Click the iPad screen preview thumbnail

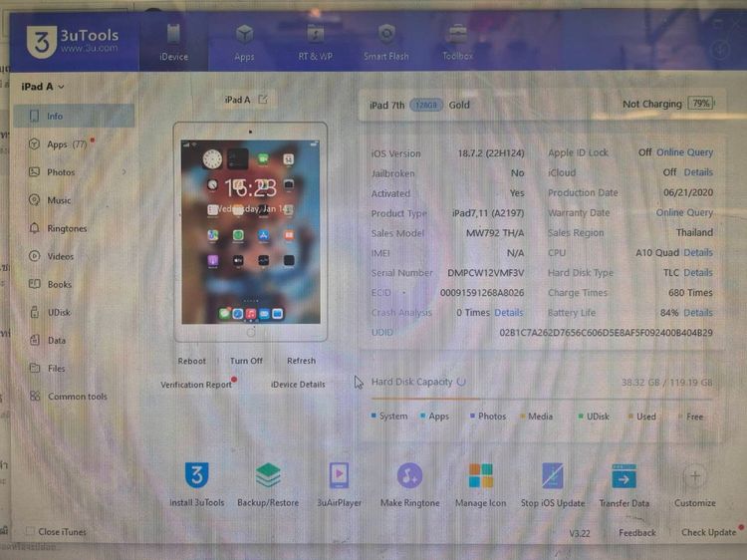coord(250,229)
